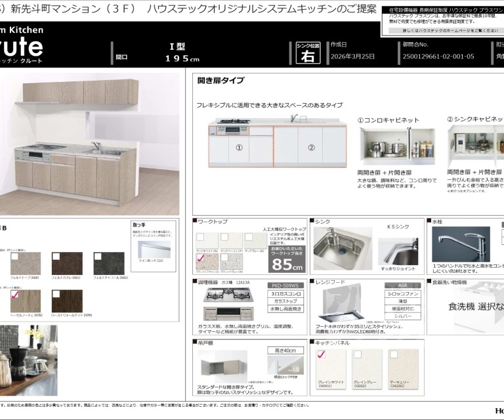Image resolution: width=504 pixels, height=420 pixels.
Task: Tick the フェルトカメレ door color checkbox
Action: pos(56,256)
